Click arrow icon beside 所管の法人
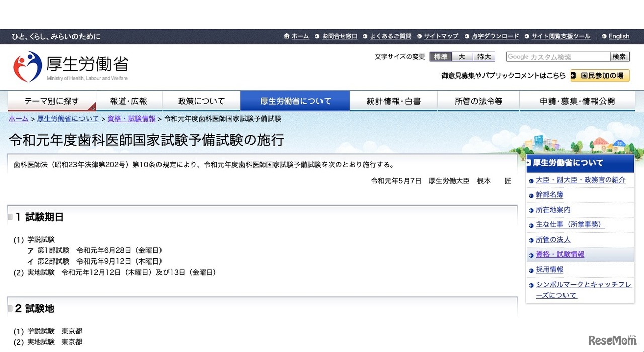644x352 pixels. coord(531,240)
